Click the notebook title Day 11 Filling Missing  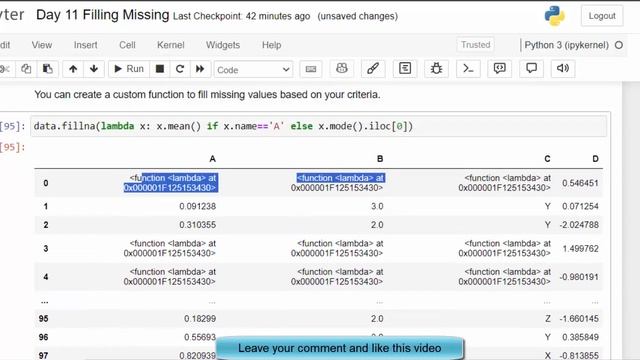pyautogui.click(x=102, y=15)
